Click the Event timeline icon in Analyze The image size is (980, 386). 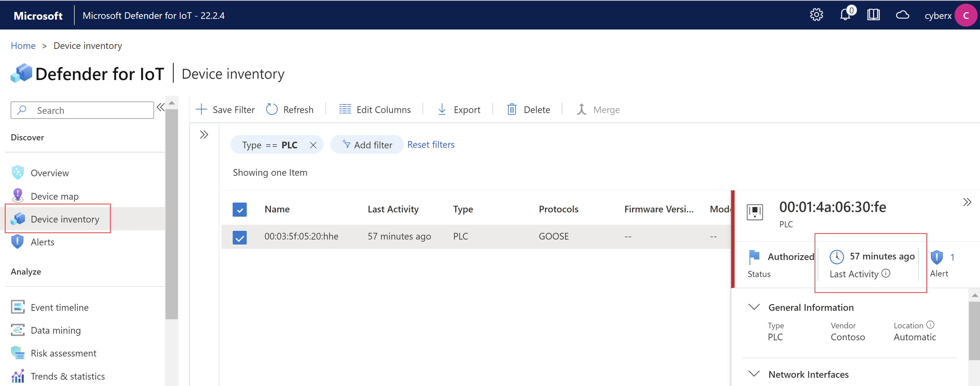(17, 307)
